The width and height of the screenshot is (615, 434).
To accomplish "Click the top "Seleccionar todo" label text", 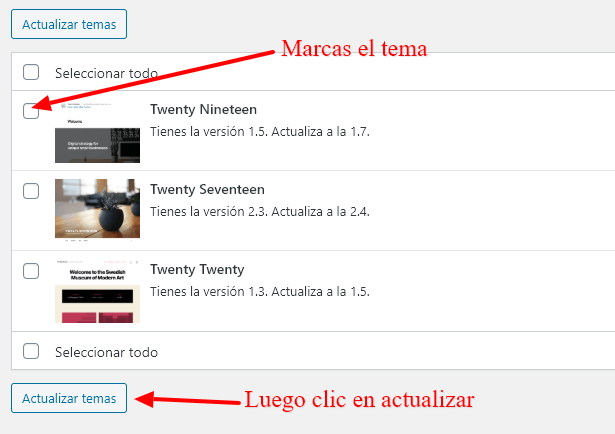I will click(106, 73).
